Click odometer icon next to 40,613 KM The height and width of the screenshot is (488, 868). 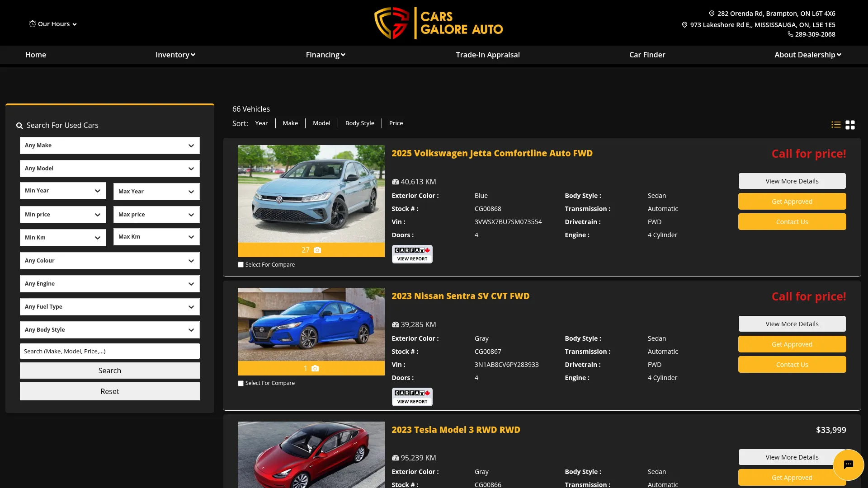[x=396, y=182]
